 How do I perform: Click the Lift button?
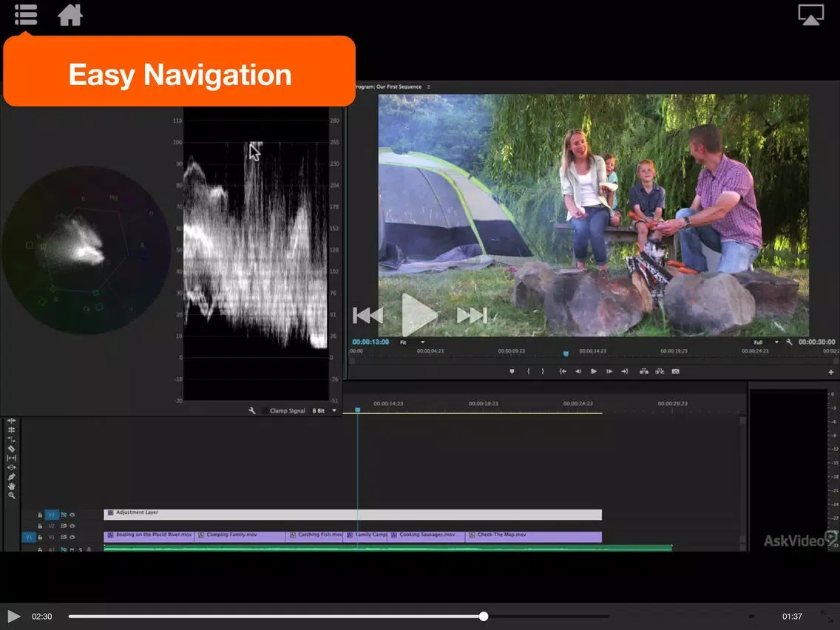[644, 371]
